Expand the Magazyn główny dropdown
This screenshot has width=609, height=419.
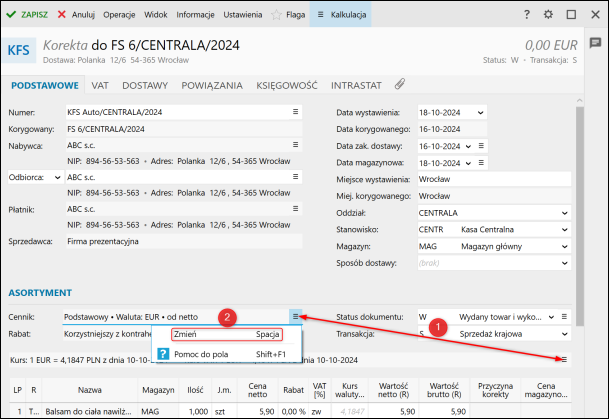coord(565,247)
